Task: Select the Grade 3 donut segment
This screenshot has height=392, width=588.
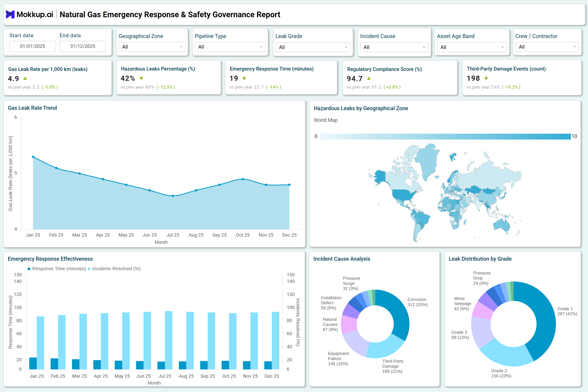Action: click(x=481, y=331)
